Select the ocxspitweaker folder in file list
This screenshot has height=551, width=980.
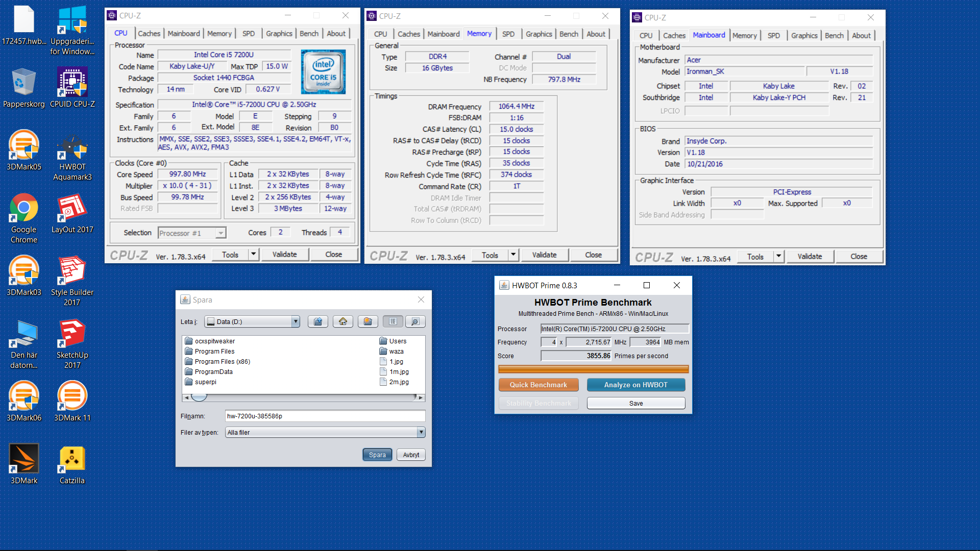[210, 341]
